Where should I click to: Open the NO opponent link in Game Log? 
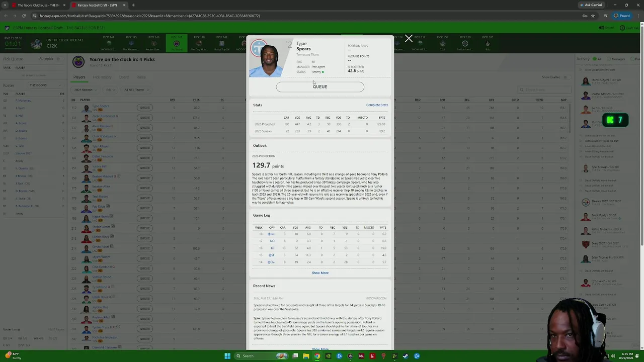tap(272, 241)
